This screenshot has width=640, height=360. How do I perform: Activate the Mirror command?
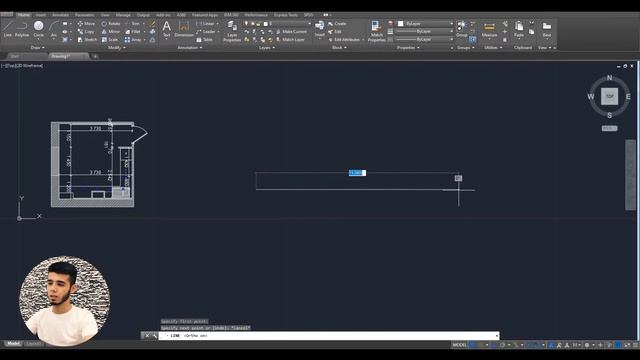(x=111, y=31)
